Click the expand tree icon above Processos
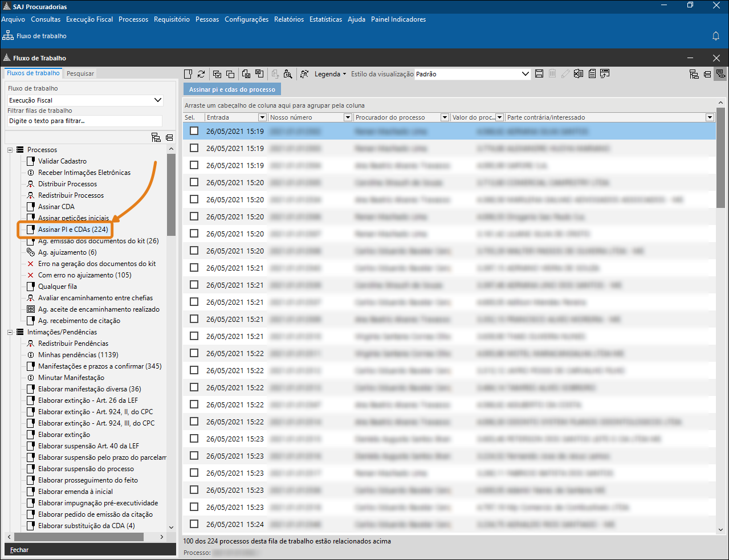This screenshot has height=560, width=729. pyautogui.click(x=156, y=137)
